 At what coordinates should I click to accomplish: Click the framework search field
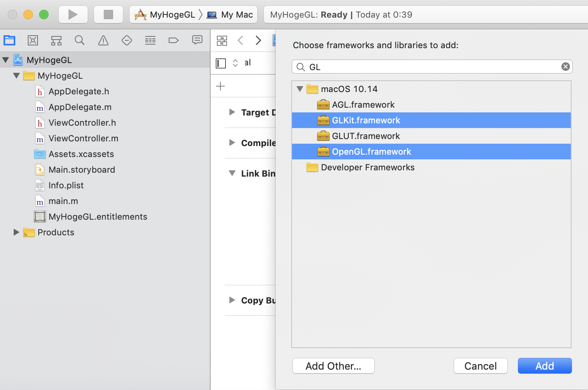432,67
